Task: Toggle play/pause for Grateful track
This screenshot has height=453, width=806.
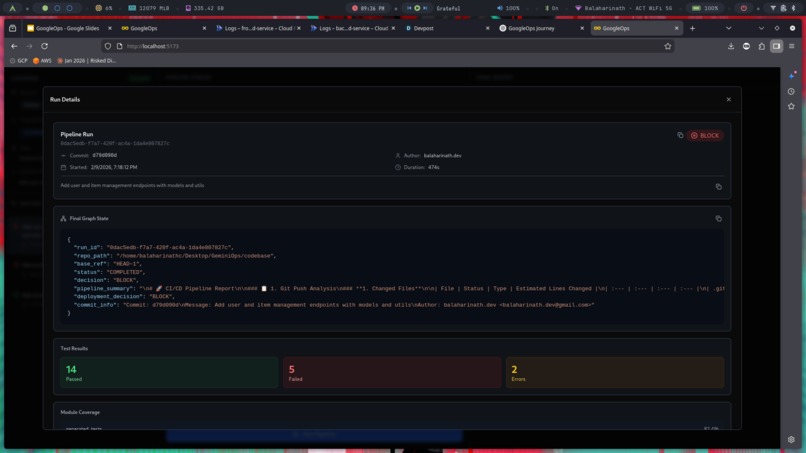Action: click(x=417, y=8)
